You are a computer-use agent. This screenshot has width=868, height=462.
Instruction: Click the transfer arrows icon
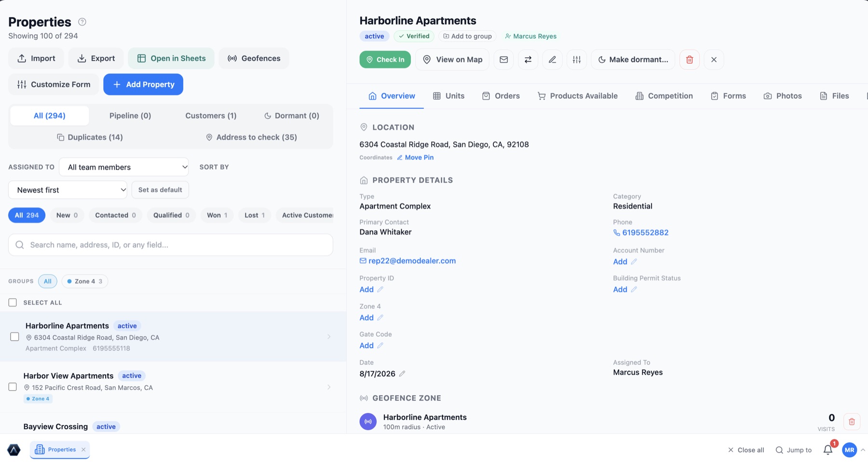[x=528, y=60]
